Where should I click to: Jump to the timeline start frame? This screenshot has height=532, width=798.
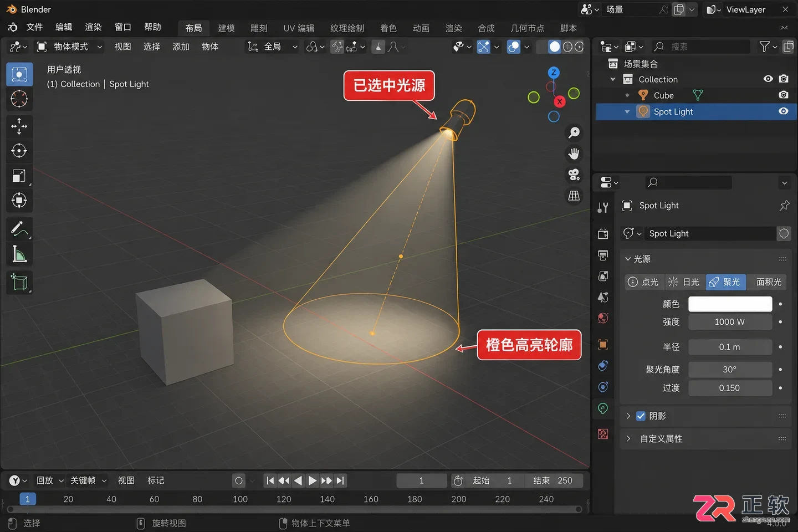click(270, 480)
